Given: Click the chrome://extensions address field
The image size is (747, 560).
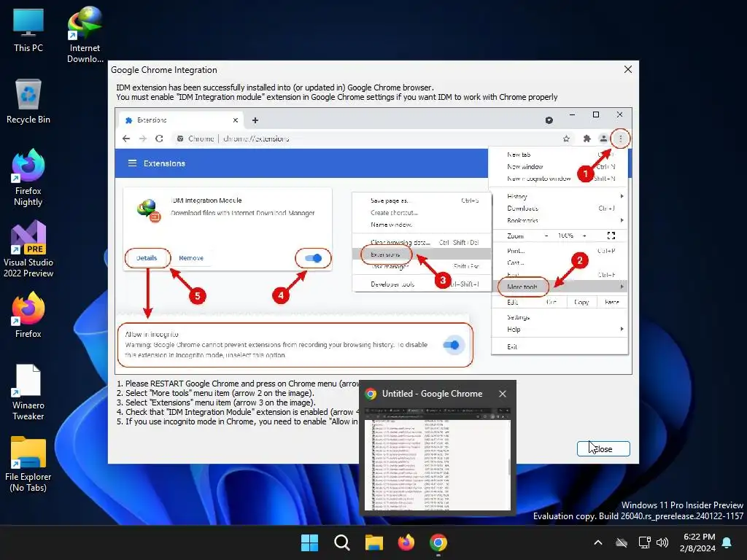Looking at the screenshot, I should (x=256, y=139).
